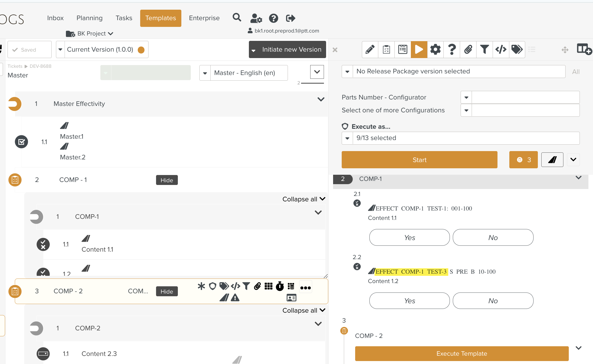
Task: Open the user settings icon in header
Action: pos(256,18)
